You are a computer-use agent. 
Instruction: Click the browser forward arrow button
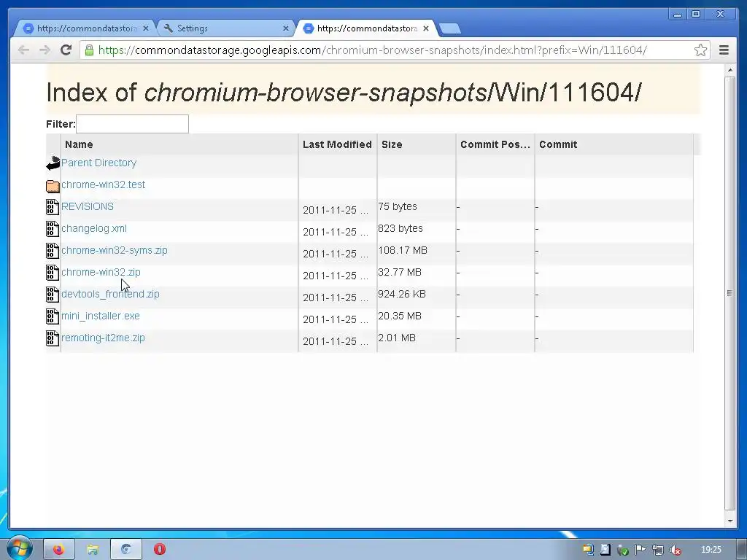pyautogui.click(x=44, y=50)
